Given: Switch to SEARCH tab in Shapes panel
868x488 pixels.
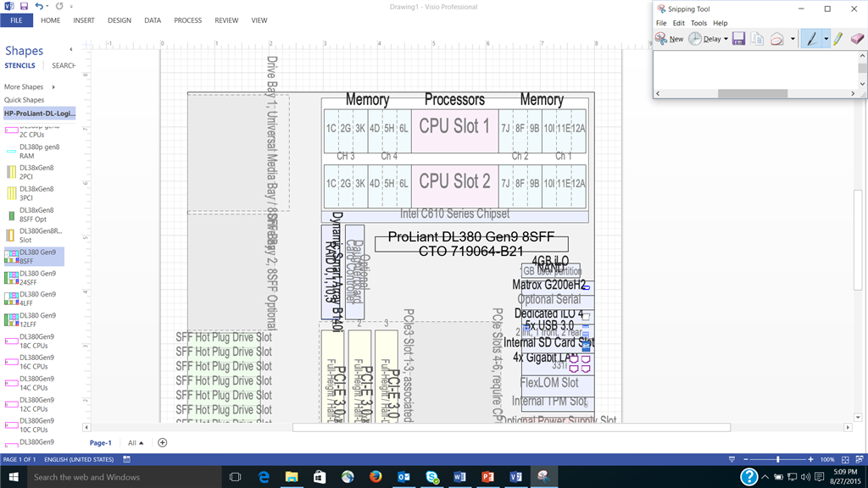Looking at the screenshot, I should [x=64, y=65].
